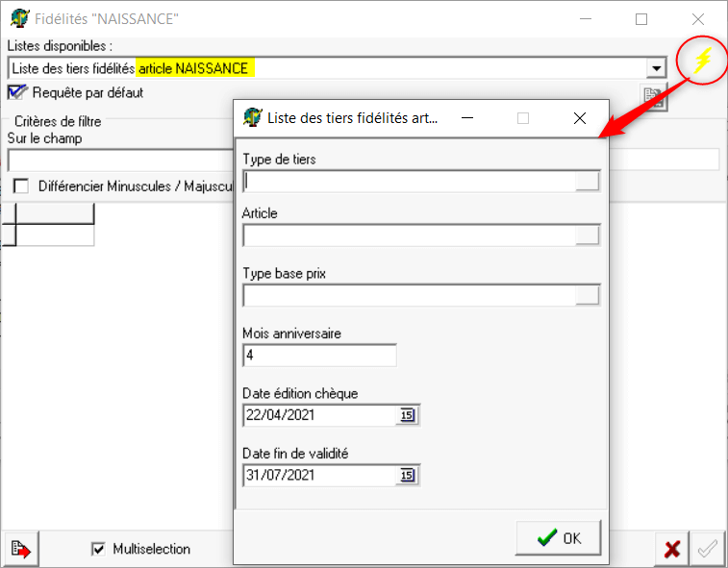728x568 pixels.
Task: Open calendar for Date édition chèque
Action: pos(407,415)
